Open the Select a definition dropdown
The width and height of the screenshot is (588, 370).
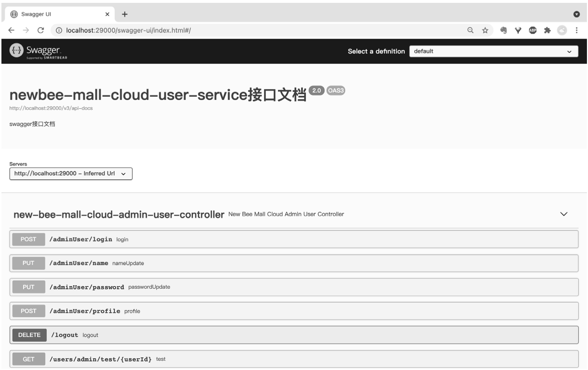494,51
